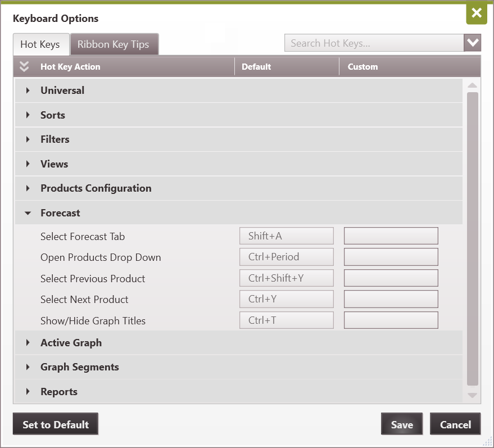Click the scroll down arrow of list
494x448 pixels.
click(472, 396)
